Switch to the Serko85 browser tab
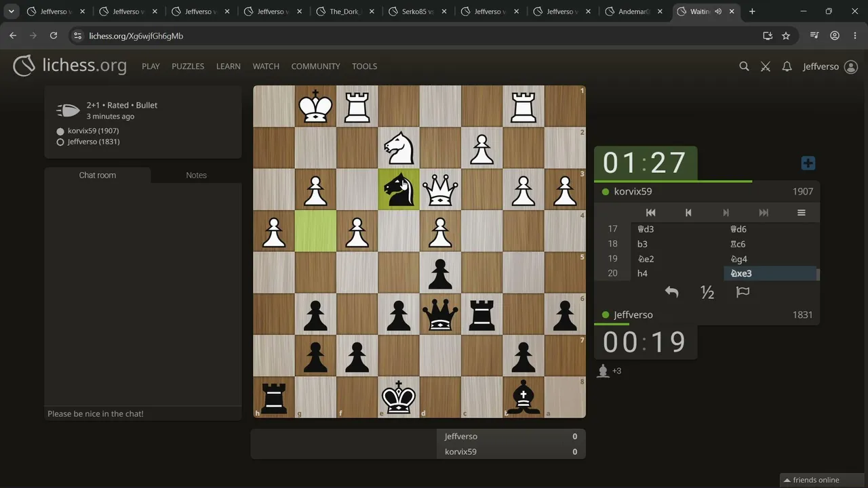 [418, 12]
